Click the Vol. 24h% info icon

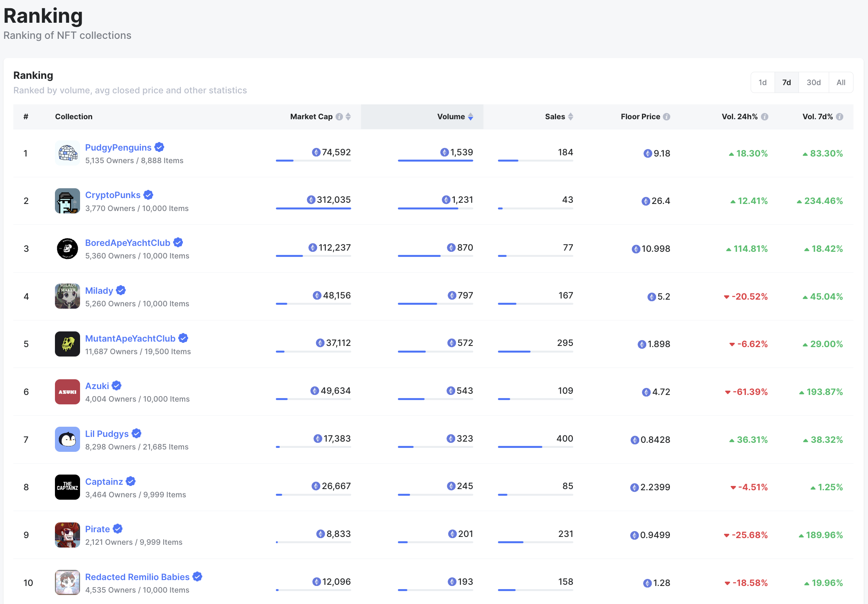point(764,117)
